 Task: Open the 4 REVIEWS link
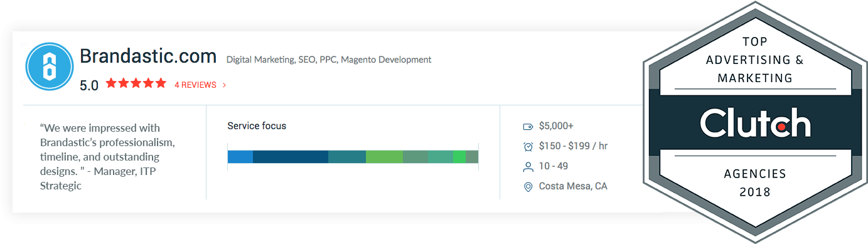click(x=195, y=85)
